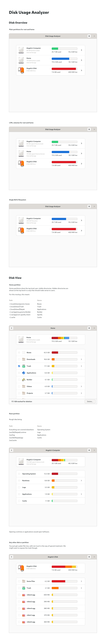Open hamburger menu in Plain partitions window
This screenshot has height=644, width=107.
[89, 36]
